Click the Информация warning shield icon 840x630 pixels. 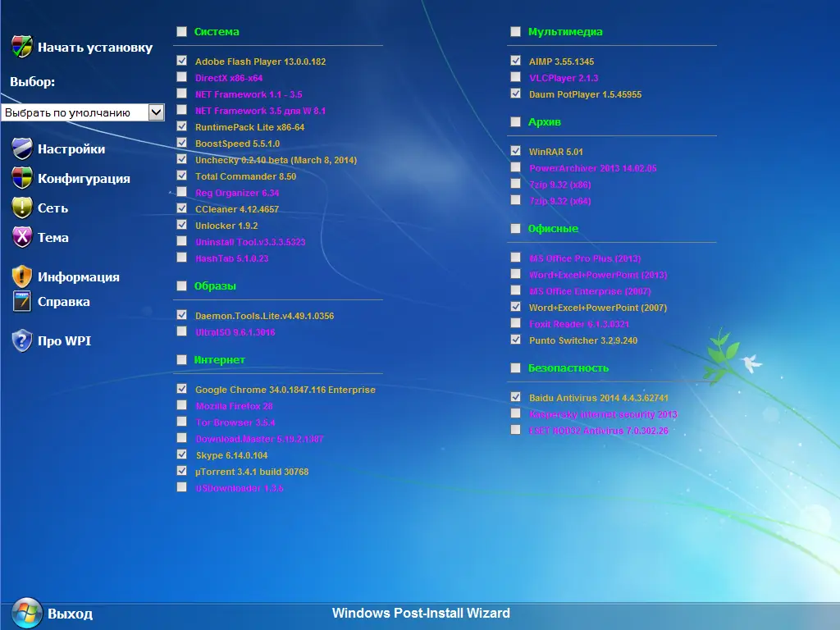(x=22, y=276)
